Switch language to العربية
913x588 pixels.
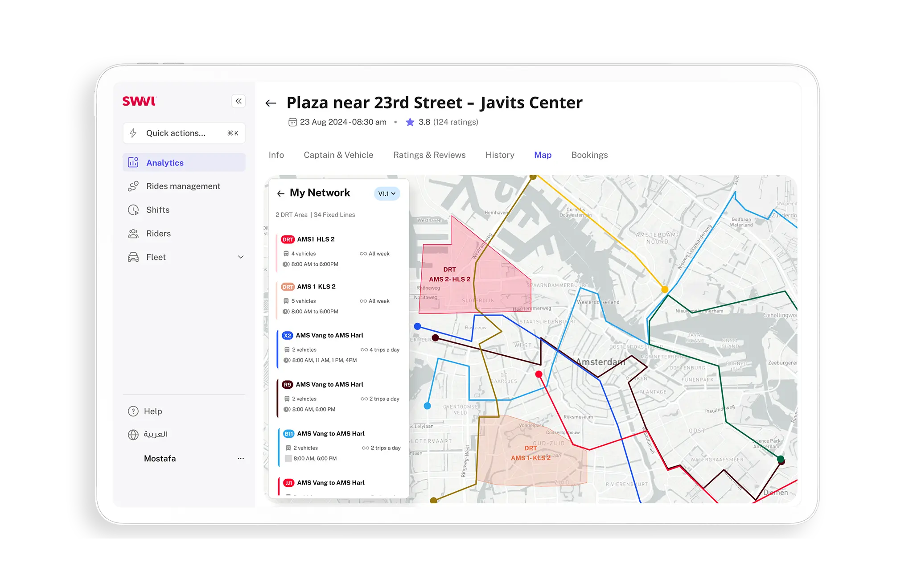[156, 434]
